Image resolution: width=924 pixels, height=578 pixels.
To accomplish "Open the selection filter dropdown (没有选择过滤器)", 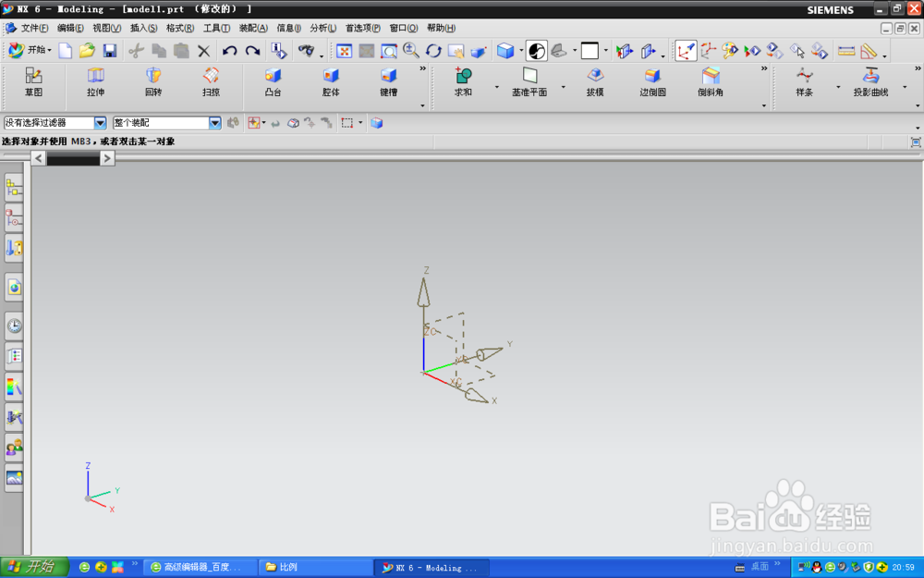I will [x=55, y=123].
